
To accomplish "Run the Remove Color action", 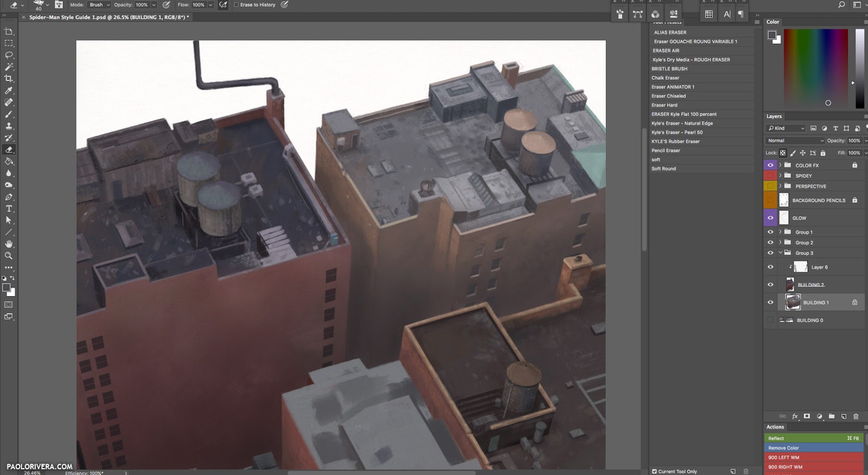I will pyautogui.click(x=813, y=448).
